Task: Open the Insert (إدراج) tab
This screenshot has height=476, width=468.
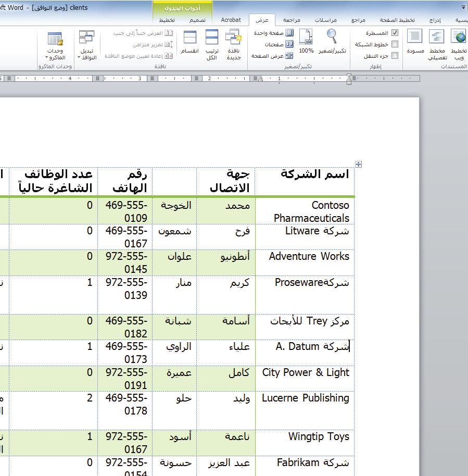Action: 435,20
